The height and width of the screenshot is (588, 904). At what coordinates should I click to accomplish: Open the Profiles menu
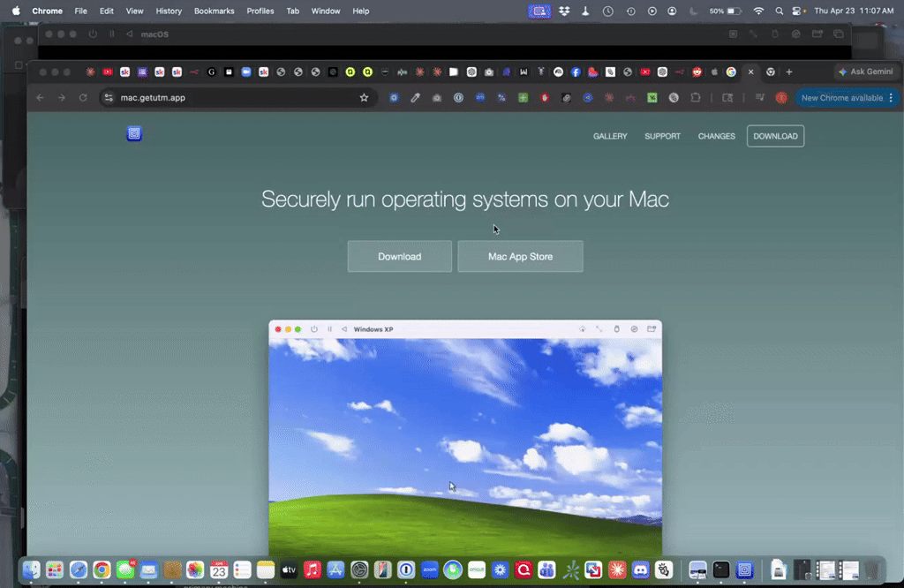(260, 11)
